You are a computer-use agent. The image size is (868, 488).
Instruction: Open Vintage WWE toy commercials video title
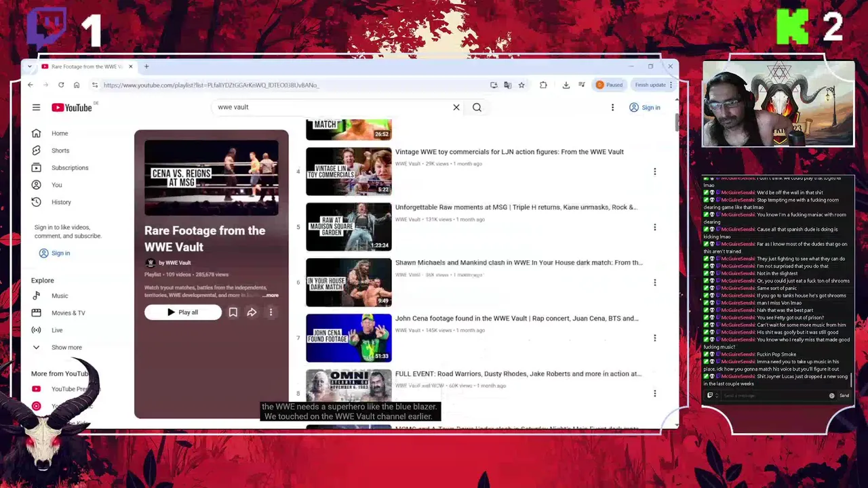pyautogui.click(x=509, y=152)
